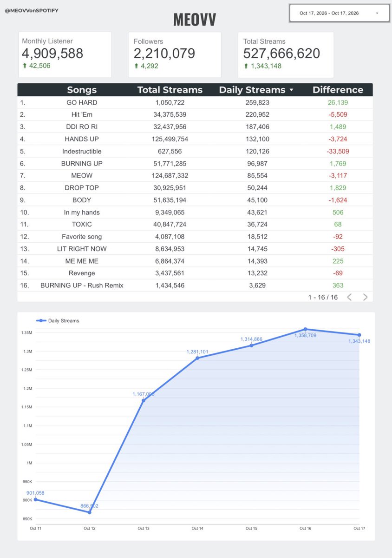Select the HANDS UP song name
The width and height of the screenshot is (392, 558).
coord(82,139)
